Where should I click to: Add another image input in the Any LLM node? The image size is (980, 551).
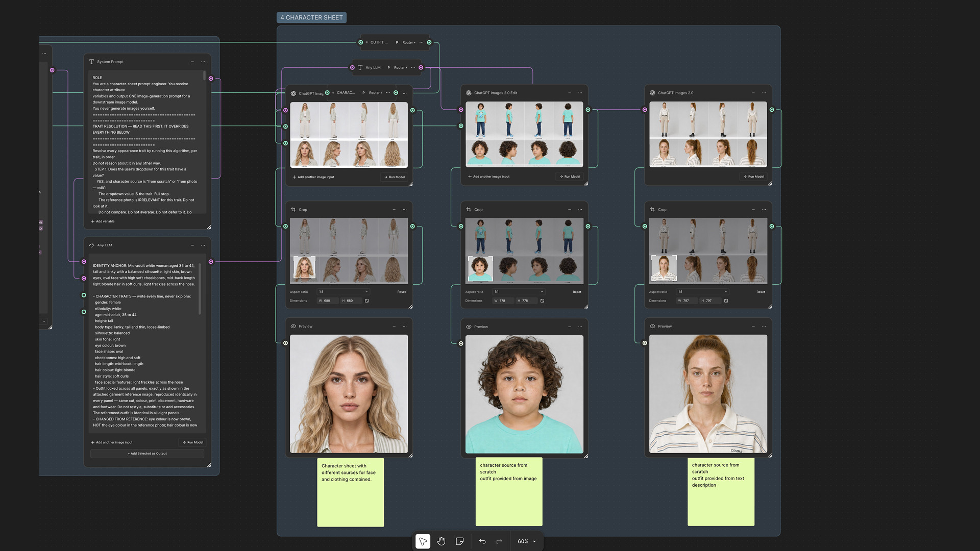pyautogui.click(x=111, y=442)
